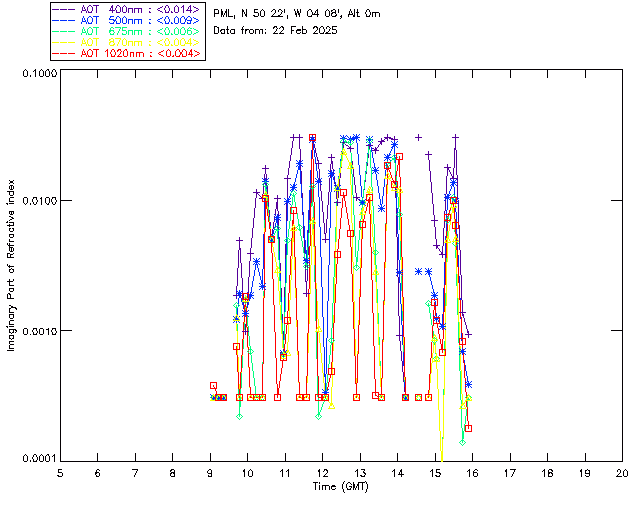Click the PML station location text
Screen dimensions: 640x512
point(297,14)
